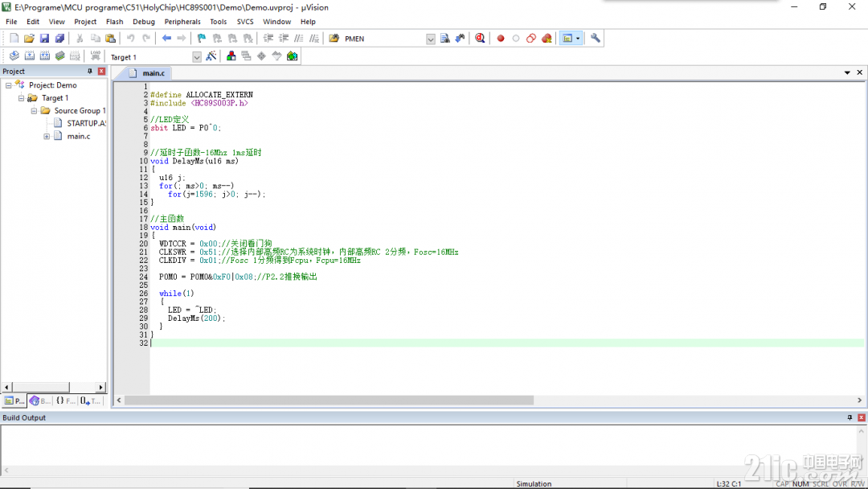Open the Pack Installer icon
Viewport: 868px width, 489px height.
293,56
